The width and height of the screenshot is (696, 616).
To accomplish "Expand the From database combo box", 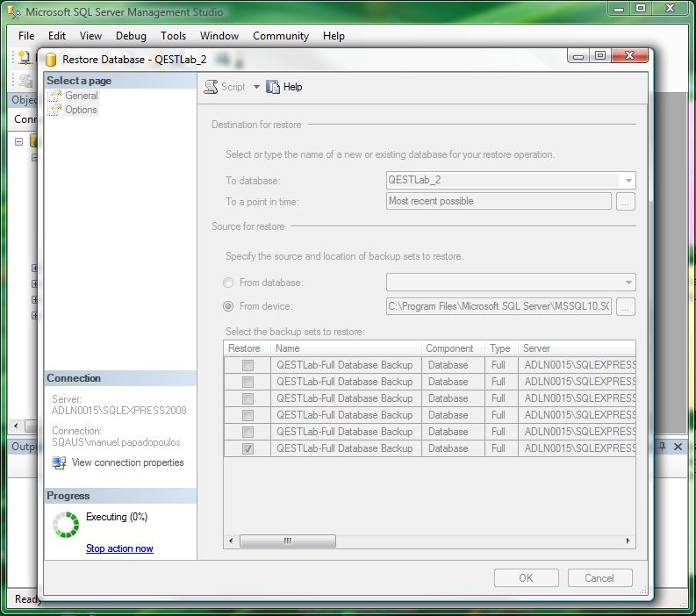I will point(628,283).
